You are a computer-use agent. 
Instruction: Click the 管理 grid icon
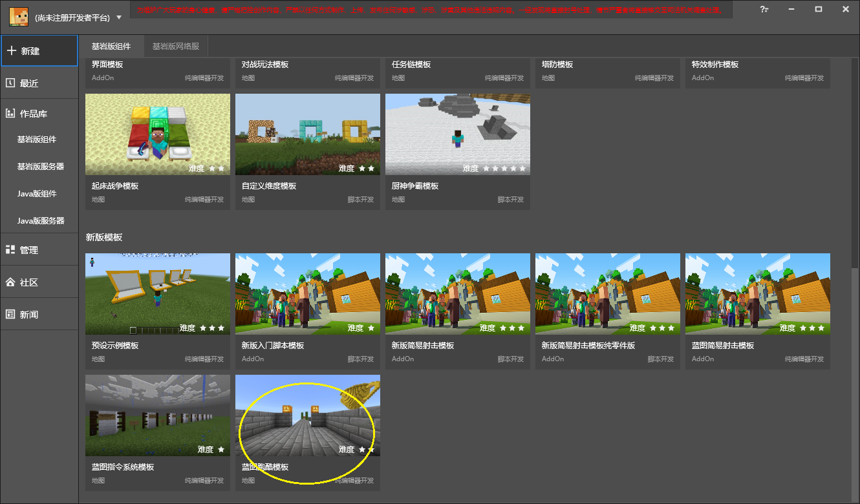coord(10,249)
